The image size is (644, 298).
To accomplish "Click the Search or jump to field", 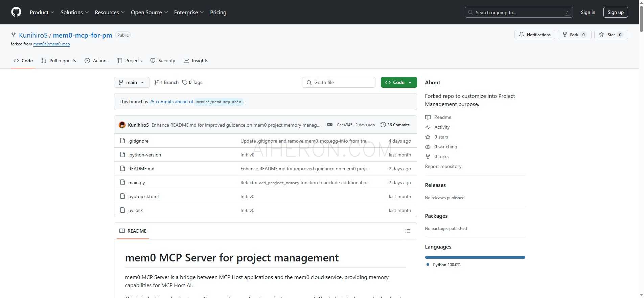I will pyautogui.click(x=519, y=13).
